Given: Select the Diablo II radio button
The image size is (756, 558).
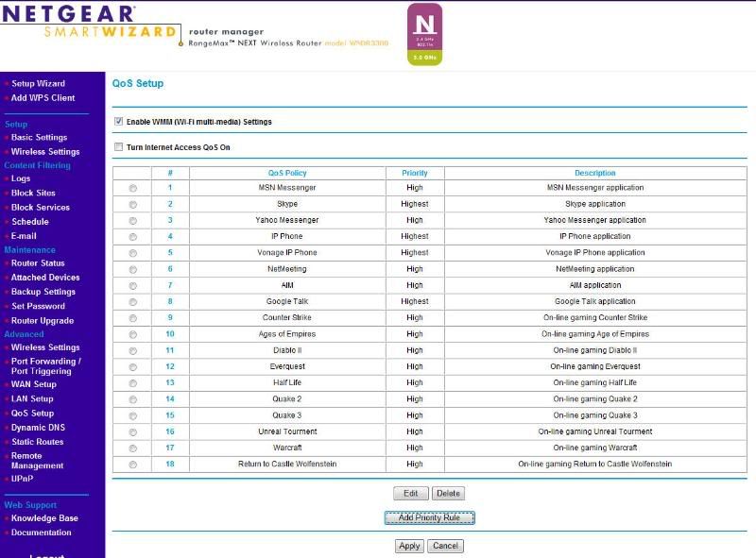Looking at the screenshot, I should 132,351.
